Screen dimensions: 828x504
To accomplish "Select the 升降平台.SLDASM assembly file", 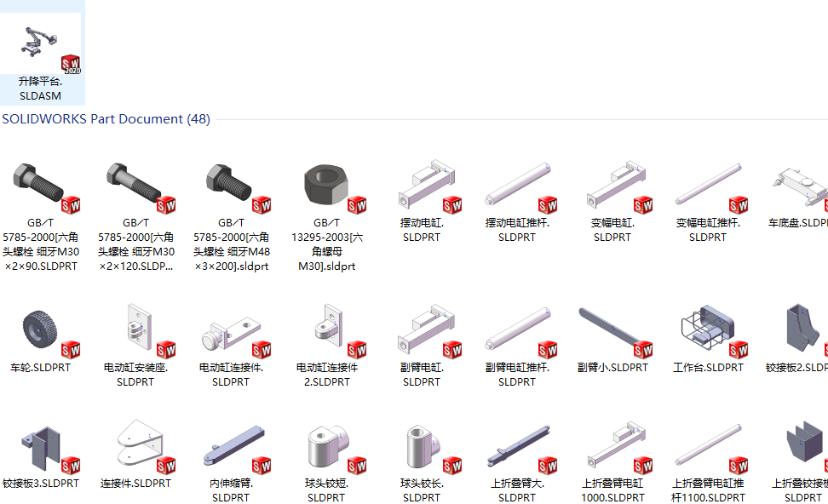I will click(41, 57).
